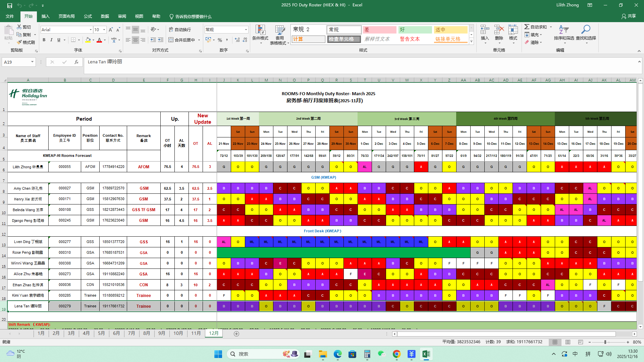Add a new sheet with plus button
Screen dimensions: 644x362
[x=236, y=334]
